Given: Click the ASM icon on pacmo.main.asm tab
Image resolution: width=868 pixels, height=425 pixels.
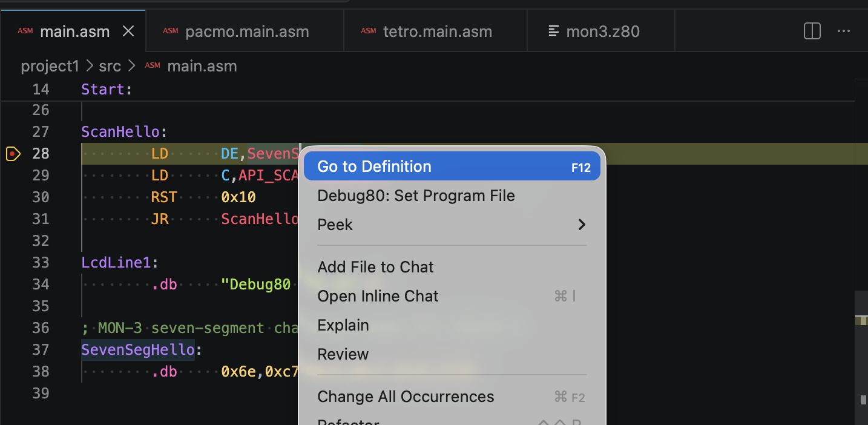Looking at the screenshot, I should 171,31.
